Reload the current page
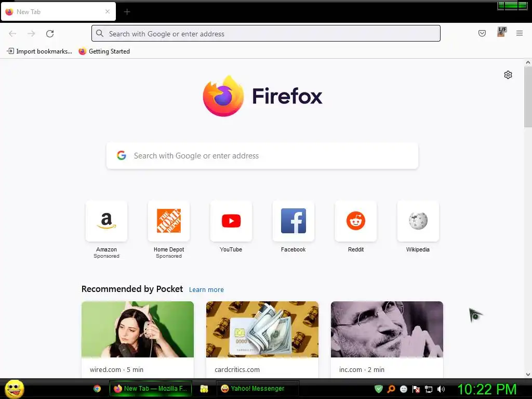The width and height of the screenshot is (532, 399). point(50,34)
